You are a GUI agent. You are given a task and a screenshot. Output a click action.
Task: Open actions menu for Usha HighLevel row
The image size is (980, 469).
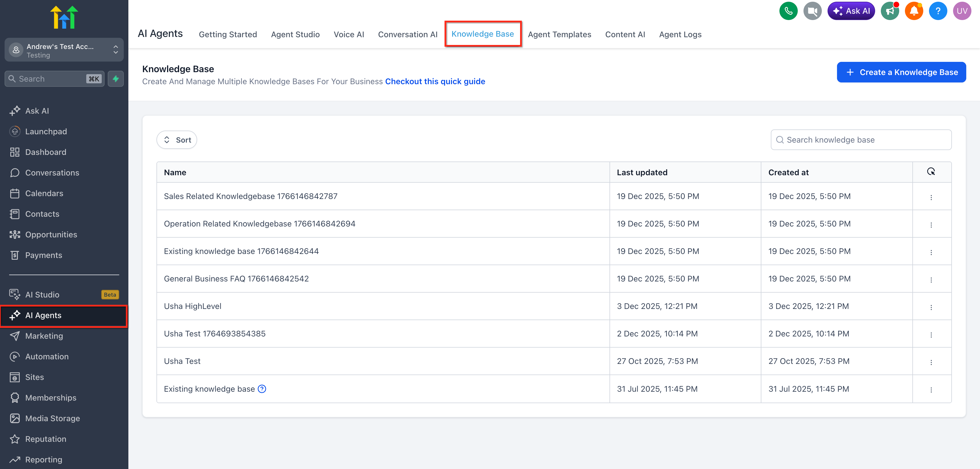click(931, 307)
